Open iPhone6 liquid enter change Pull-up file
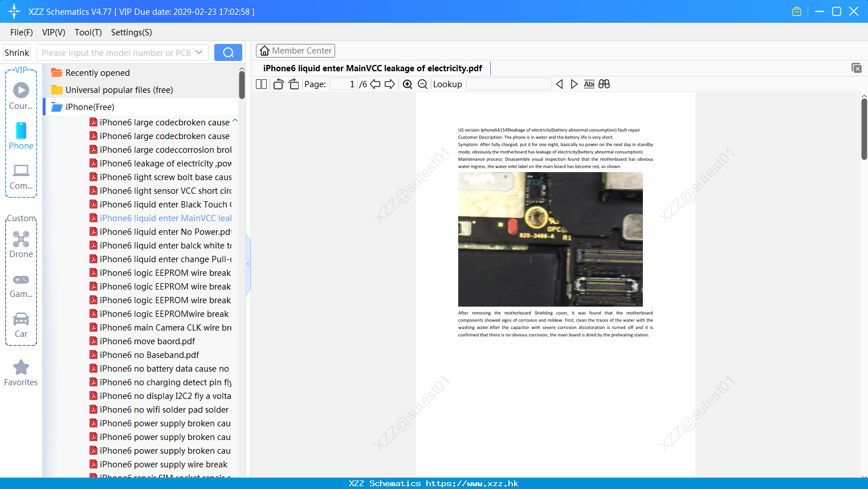The image size is (868, 489). pyautogui.click(x=161, y=259)
